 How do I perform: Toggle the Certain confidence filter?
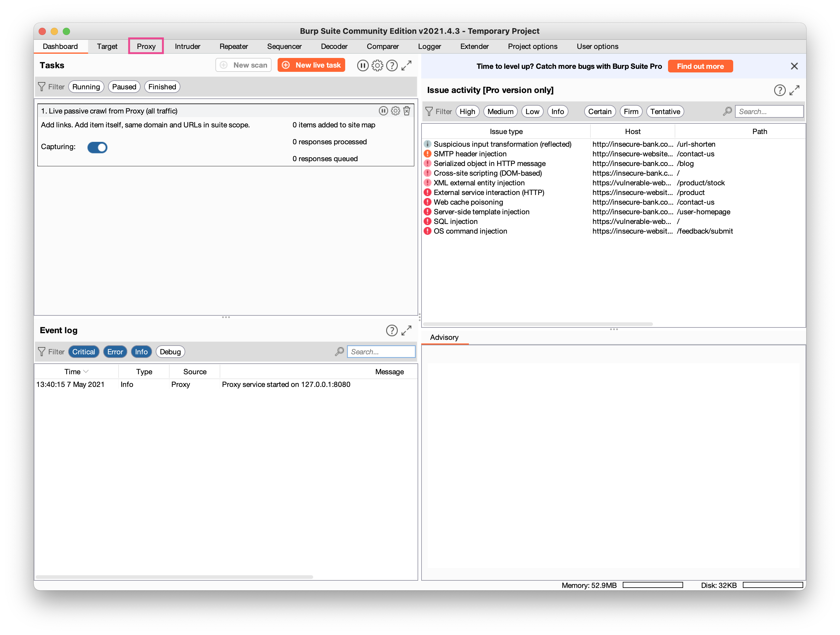(x=600, y=112)
